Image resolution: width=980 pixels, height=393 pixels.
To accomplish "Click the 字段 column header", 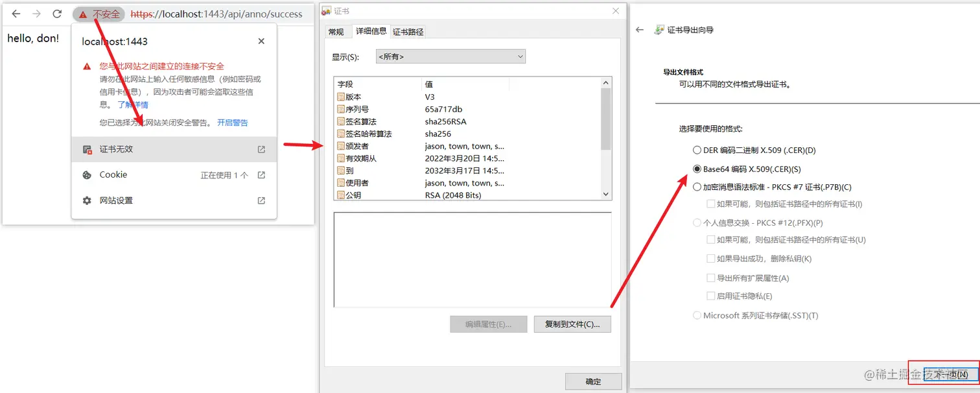I will pos(378,84).
